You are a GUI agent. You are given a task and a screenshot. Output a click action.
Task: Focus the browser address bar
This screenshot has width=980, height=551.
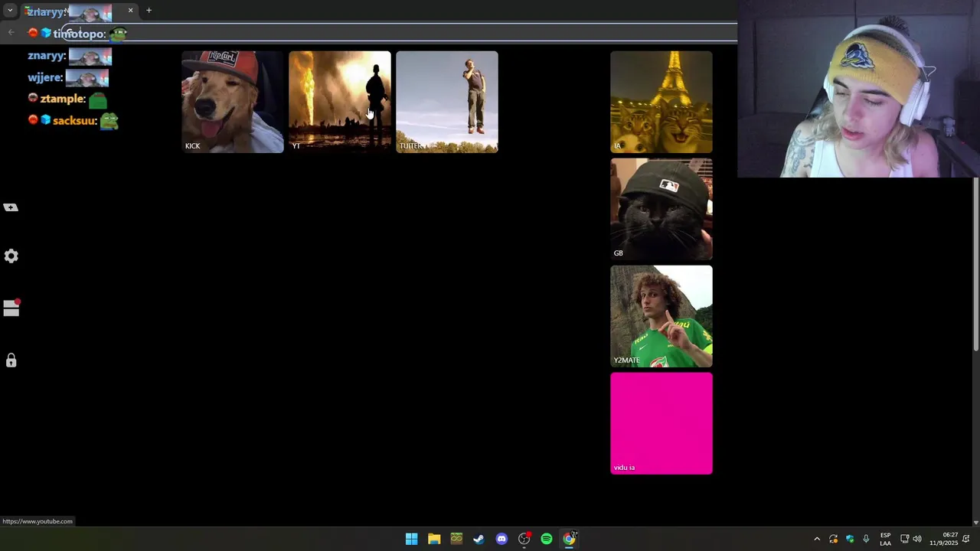(x=398, y=33)
